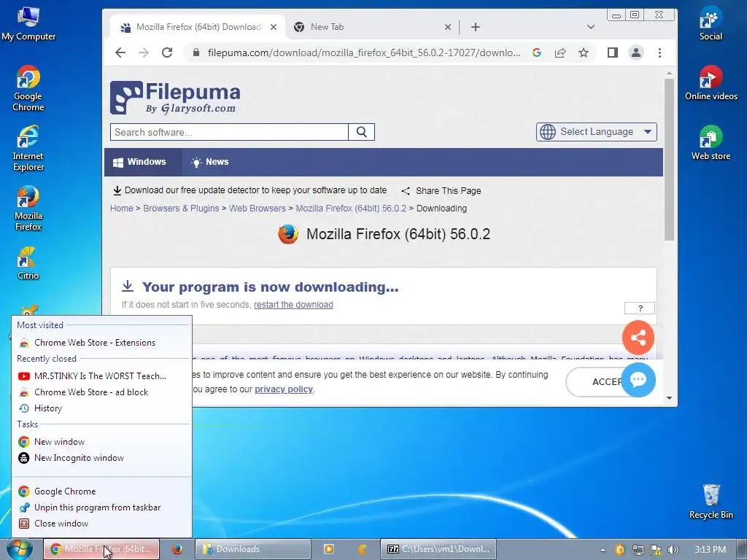Open Web Browsers breadcrumb link
This screenshot has height=560, width=747.
(258, 208)
